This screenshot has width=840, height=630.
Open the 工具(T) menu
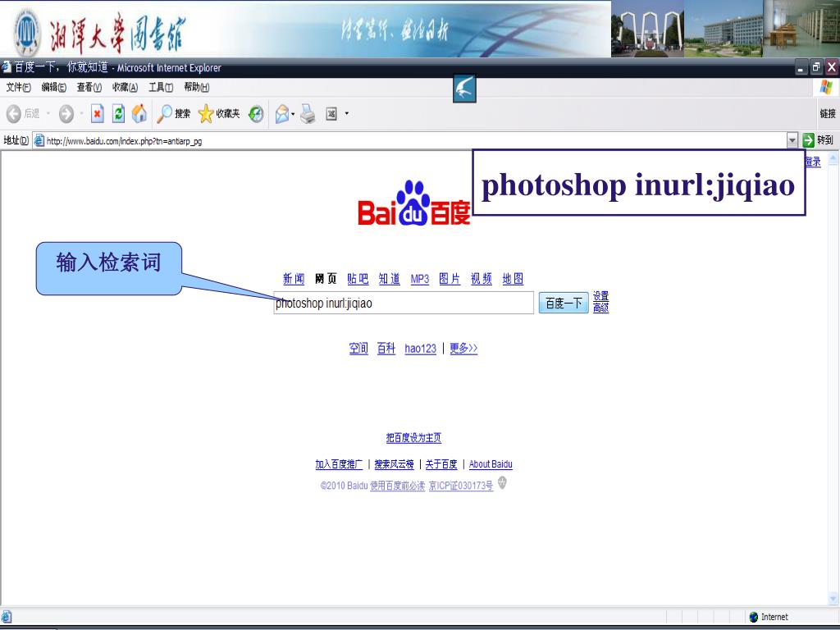click(161, 87)
